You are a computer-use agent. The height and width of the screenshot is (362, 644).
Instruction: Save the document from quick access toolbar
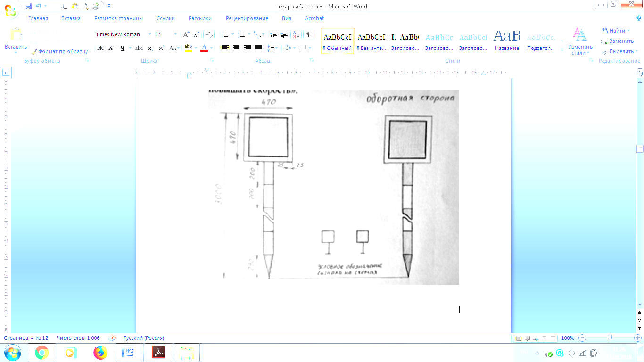tap(29, 6)
